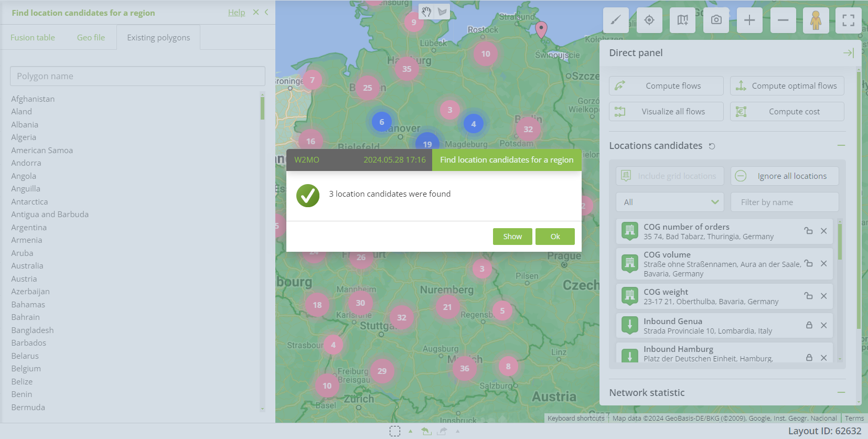Collapse the Locations candidates section

point(841,145)
